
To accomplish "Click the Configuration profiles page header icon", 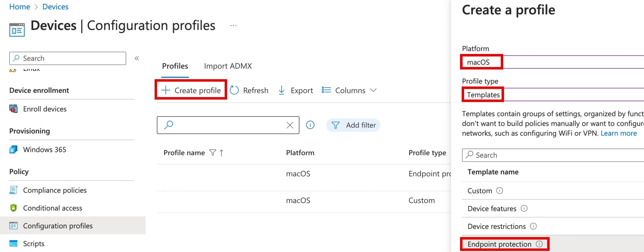I will pyautogui.click(x=17, y=30).
